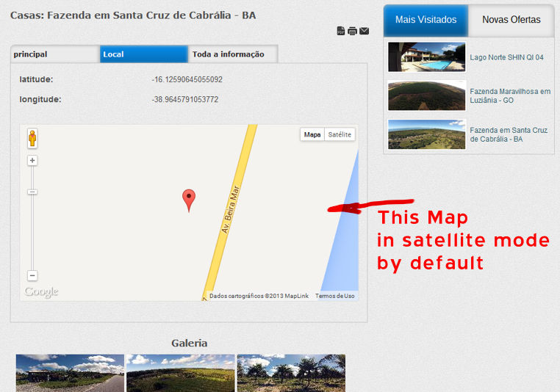Select the Mais Visitados tab
560x392 pixels.
(426, 20)
